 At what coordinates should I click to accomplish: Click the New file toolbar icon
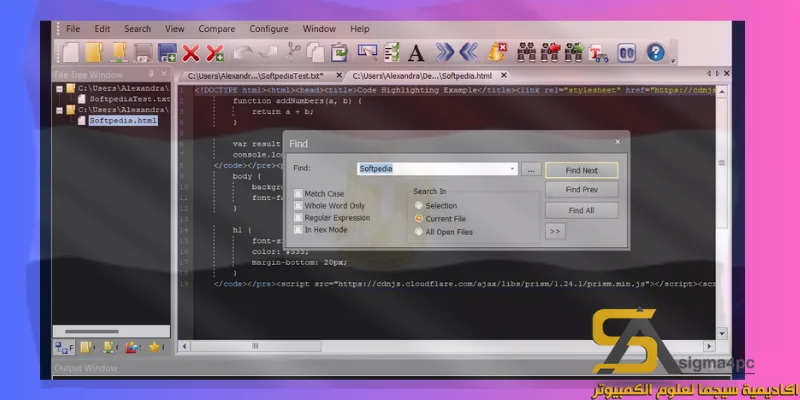click(x=70, y=52)
